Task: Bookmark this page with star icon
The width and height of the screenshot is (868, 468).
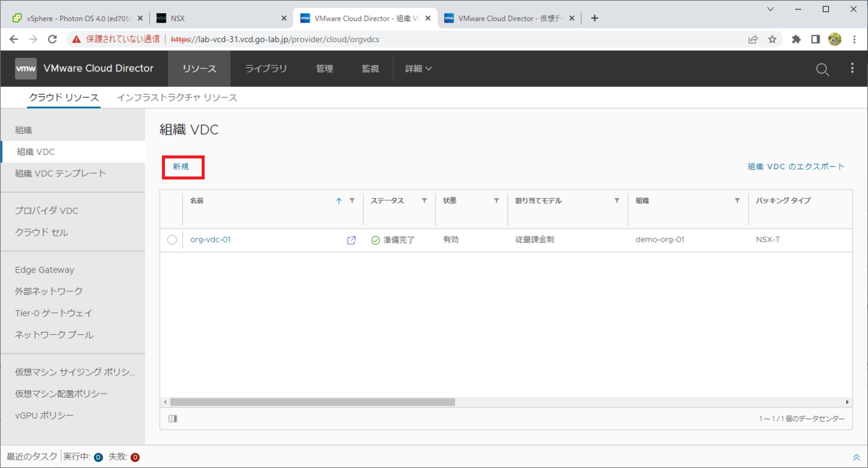Action: [773, 39]
